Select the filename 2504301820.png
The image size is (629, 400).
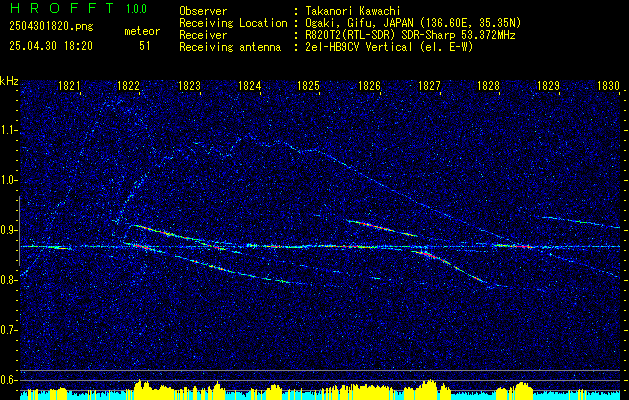tap(51, 26)
